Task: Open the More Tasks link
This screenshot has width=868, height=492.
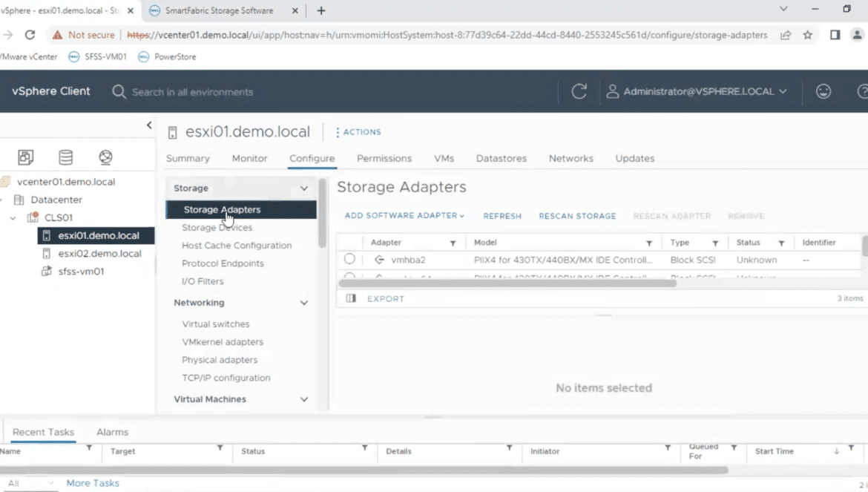Action: click(93, 483)
